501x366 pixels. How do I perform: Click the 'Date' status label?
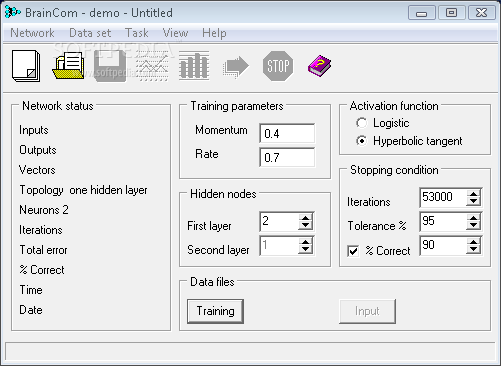click(31, 310)
